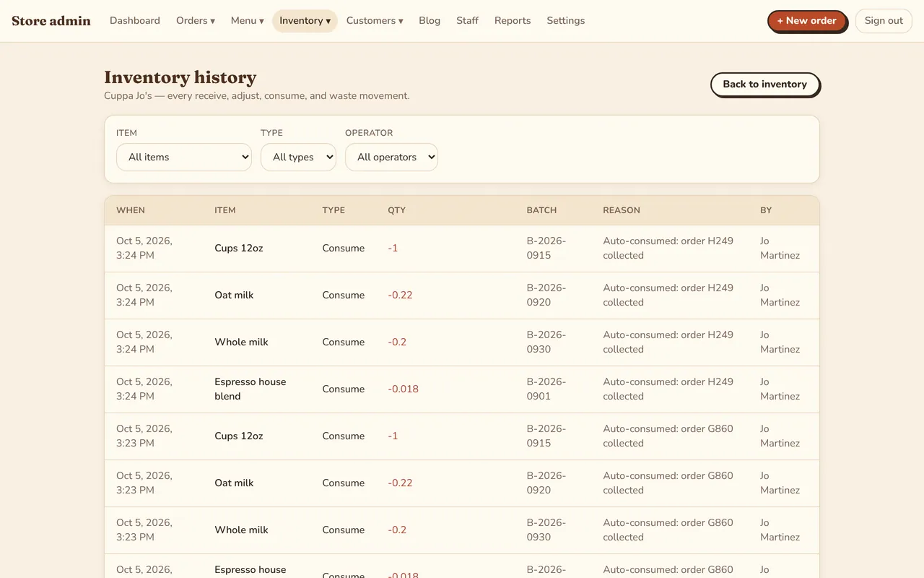Image resolution: width=924 pixels, height=578 pixels.
Task: Open the Reports page
Action: click(513, 21)
